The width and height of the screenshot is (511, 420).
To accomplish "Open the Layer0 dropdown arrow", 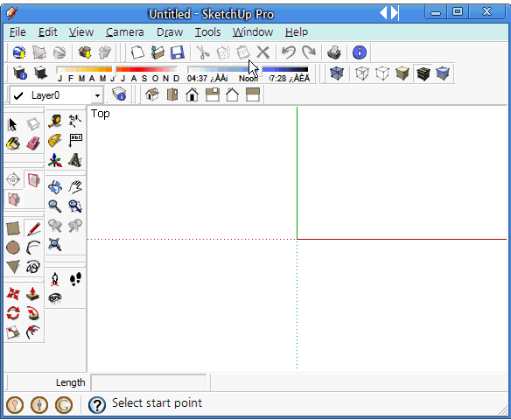I will coord(97,95).
